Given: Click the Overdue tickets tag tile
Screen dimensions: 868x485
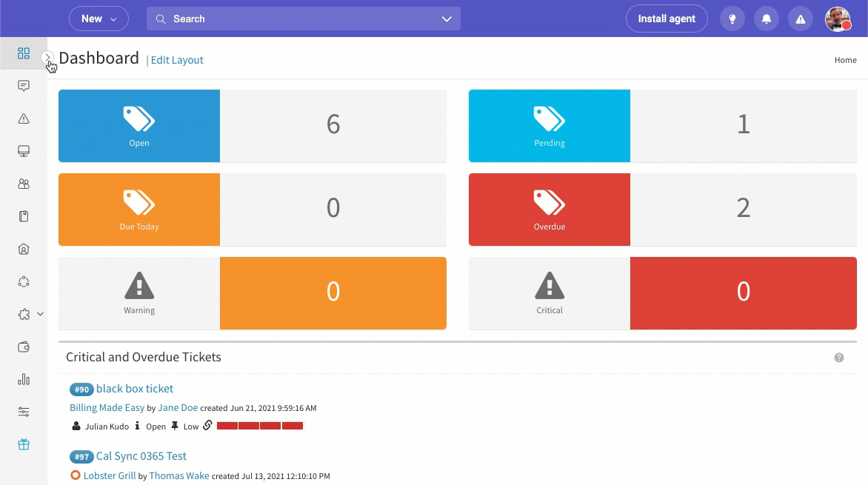Looking at the screenshot, I should coord(549,210).
